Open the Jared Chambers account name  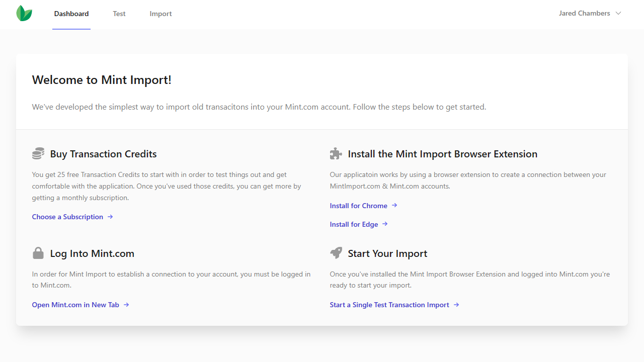[584, 14]
